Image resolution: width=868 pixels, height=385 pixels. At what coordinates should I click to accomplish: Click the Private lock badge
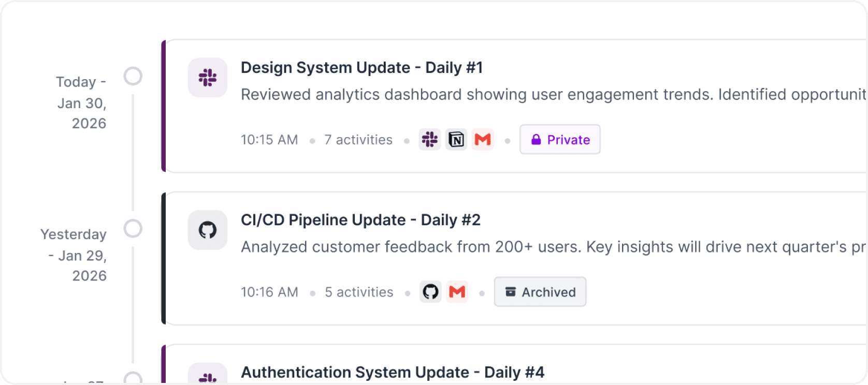click(x=560, y=139)
